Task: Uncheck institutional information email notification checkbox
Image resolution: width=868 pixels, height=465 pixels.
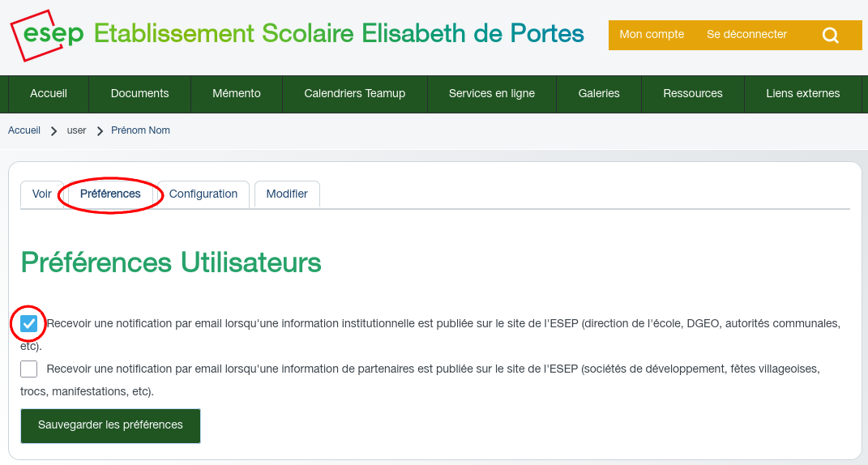Action: 29,323
